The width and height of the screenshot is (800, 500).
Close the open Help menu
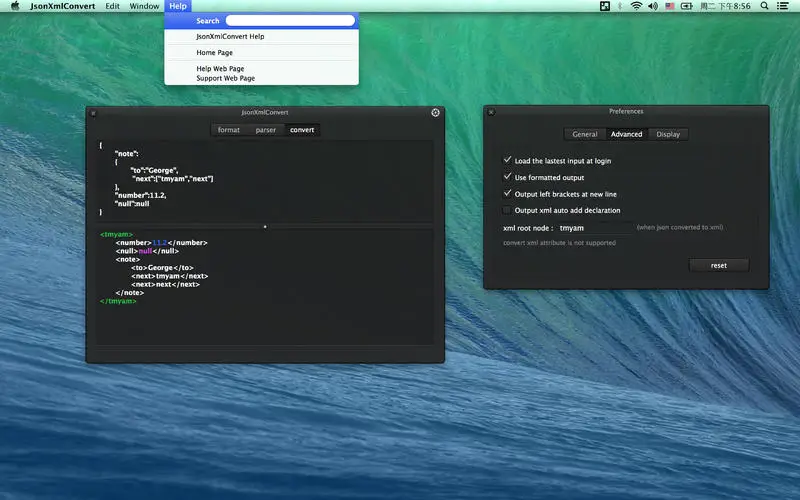click(178, 6)
